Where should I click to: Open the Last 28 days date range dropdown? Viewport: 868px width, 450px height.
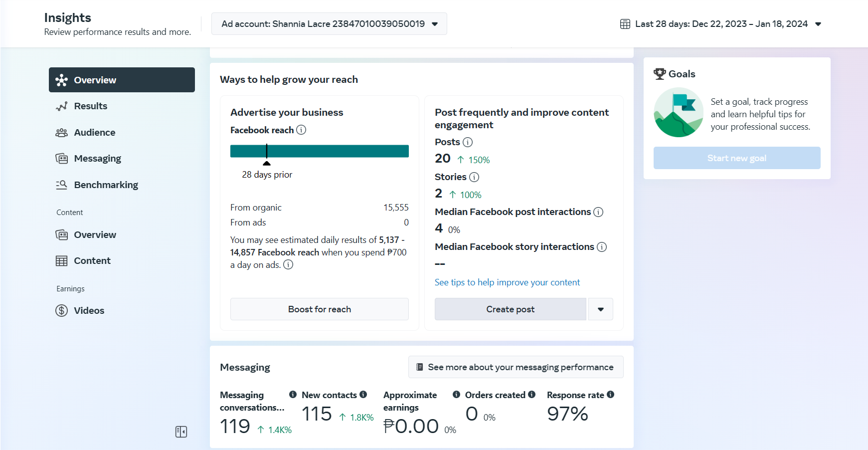point(721,24)
